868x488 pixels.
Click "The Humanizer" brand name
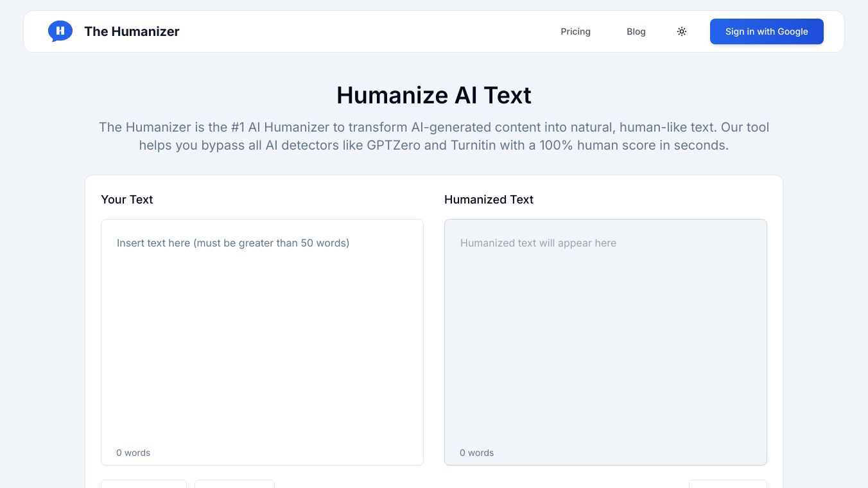click(x=132, y=31)
